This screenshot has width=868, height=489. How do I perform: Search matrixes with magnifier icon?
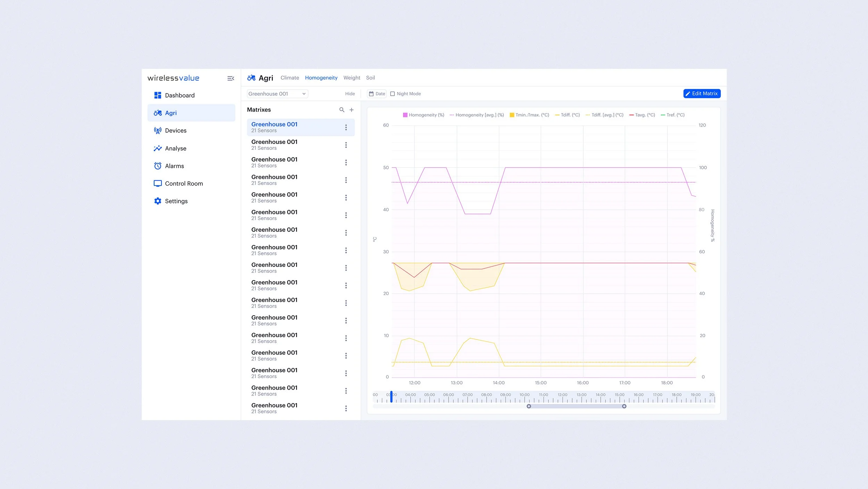[x=342, y=110]
